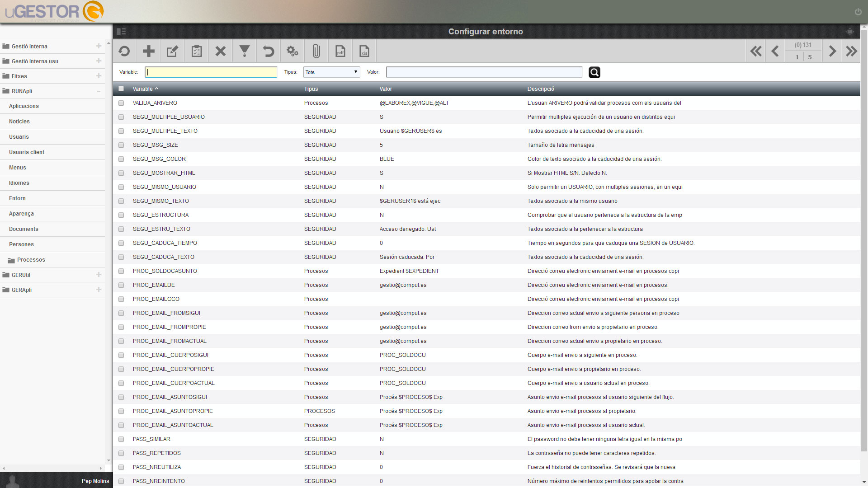Export the list to PDF

[340, 51]
